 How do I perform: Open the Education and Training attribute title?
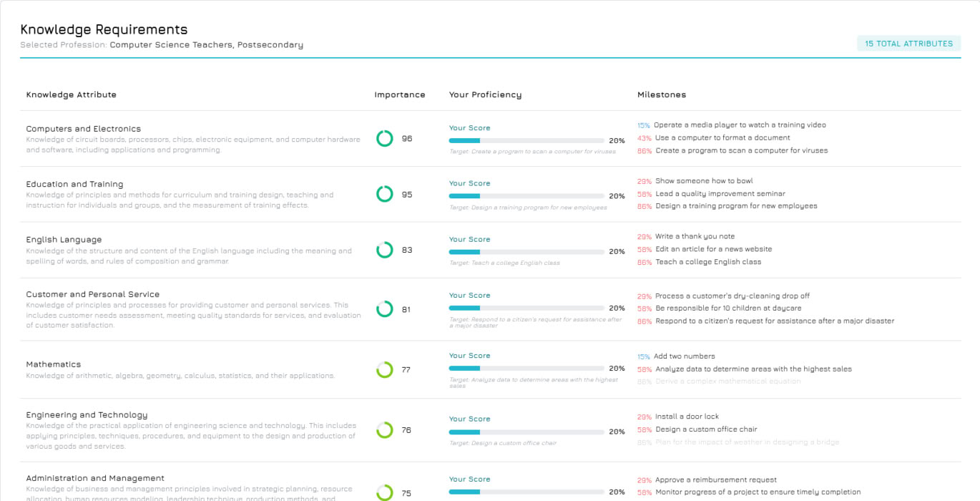(x=74, y=184)
